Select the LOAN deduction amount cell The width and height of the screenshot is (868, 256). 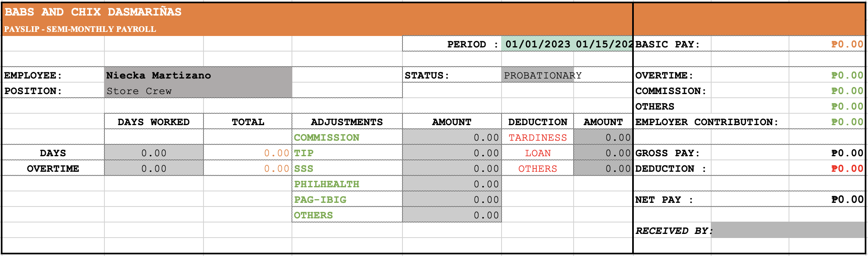(x=603, y=153)
